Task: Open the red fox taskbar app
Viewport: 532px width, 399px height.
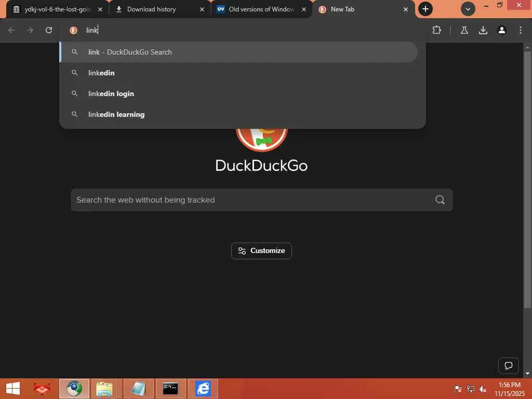Action: 42,389
